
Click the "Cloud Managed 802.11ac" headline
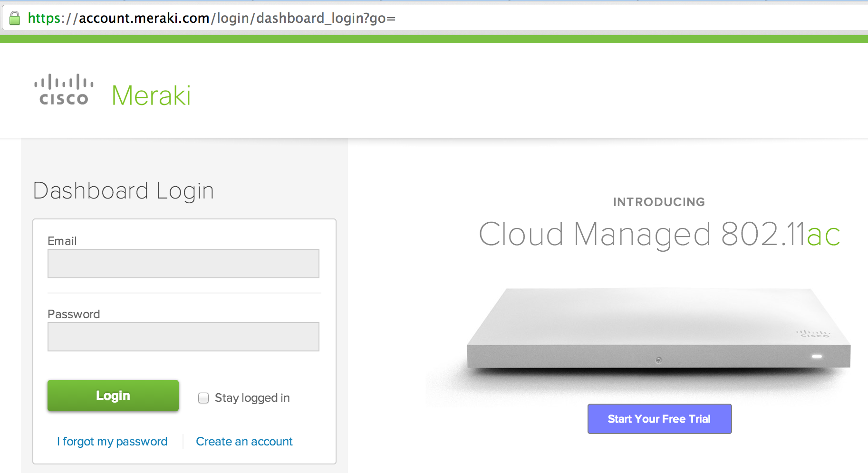[x=659, y=234]
